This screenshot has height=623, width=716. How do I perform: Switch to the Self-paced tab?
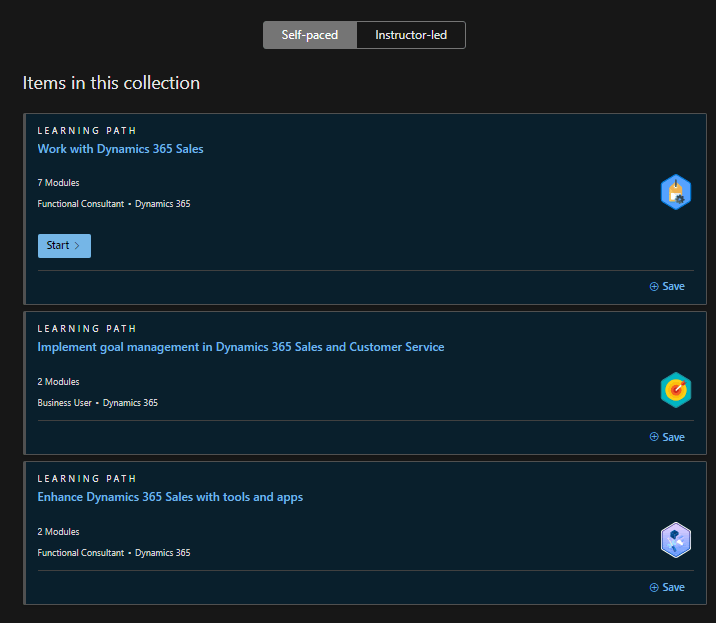click(310, 35)
